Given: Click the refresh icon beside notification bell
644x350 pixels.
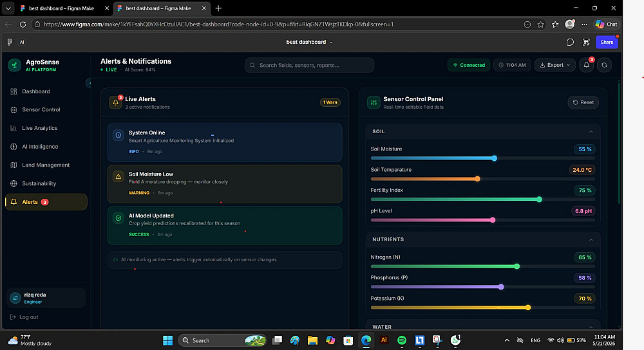Looking at the screenshot, I should click(x=604, y=65).
